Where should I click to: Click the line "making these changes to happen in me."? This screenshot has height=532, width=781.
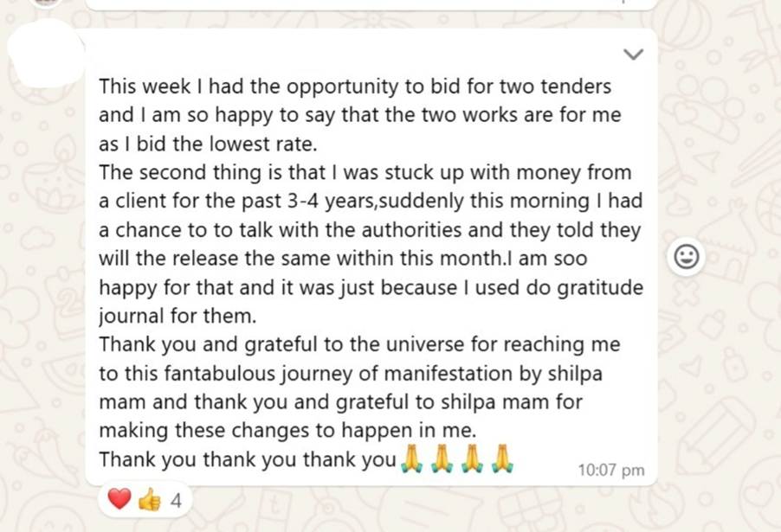tap(287, 430)
